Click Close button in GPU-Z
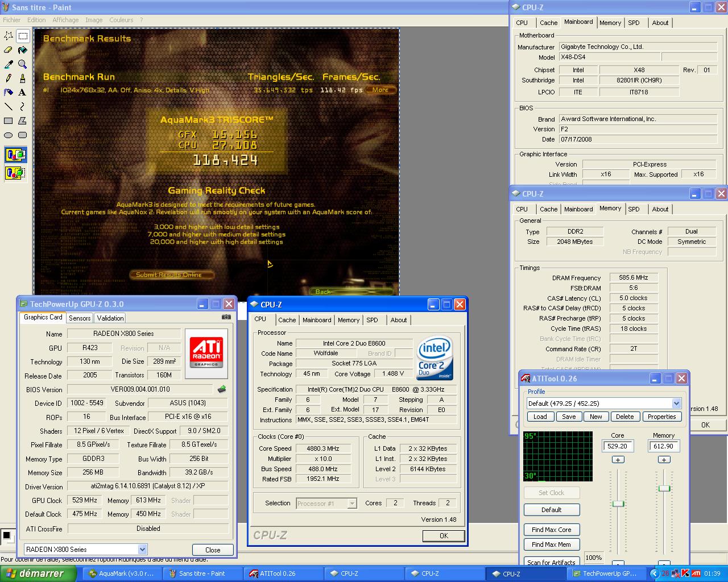728x582 pixels. (x=213, y=550)
